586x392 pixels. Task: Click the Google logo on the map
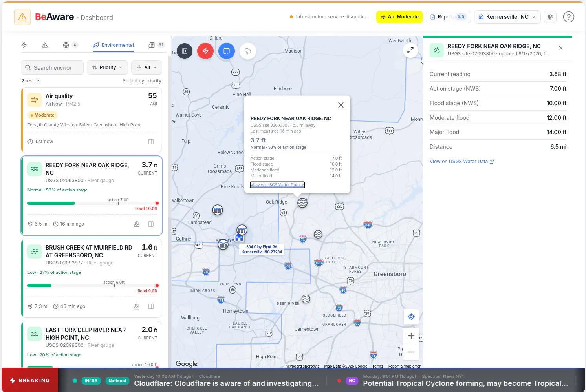187,364
